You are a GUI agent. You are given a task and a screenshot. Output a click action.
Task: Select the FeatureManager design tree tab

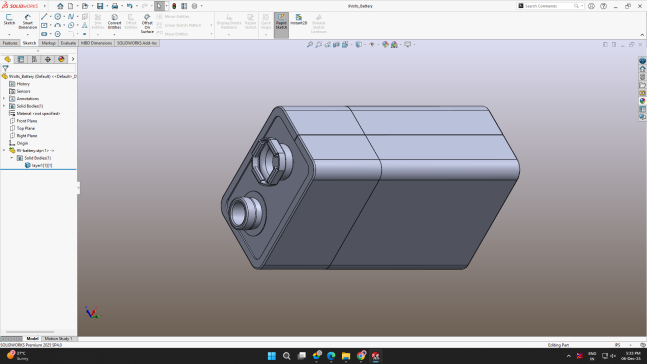click(x=7, y=59)
